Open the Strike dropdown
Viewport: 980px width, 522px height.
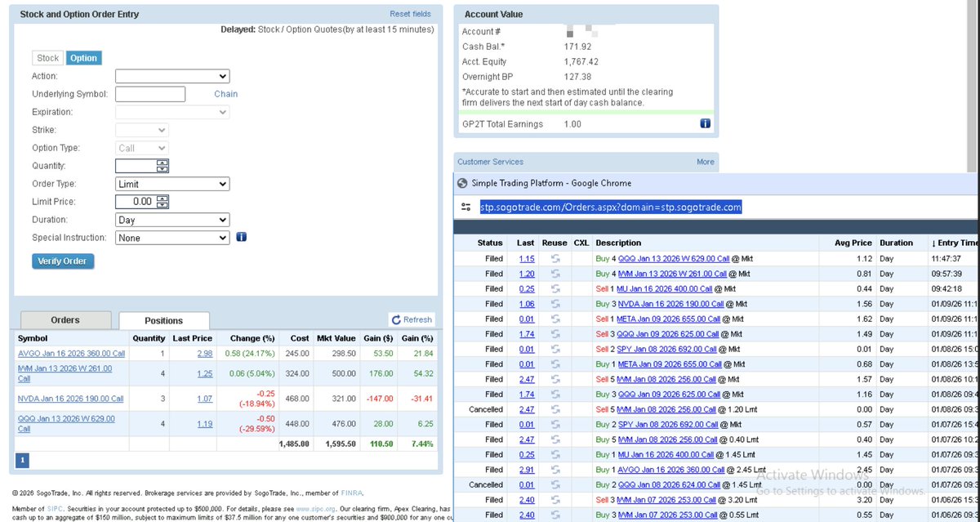tap(142, 130)
